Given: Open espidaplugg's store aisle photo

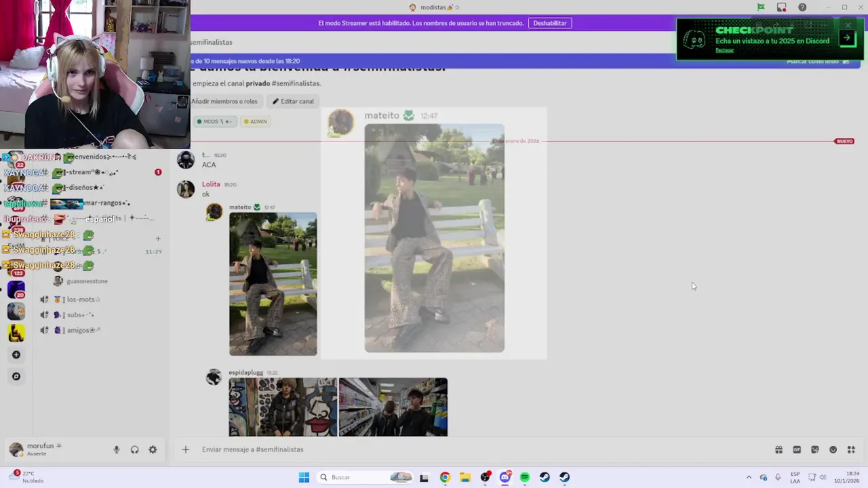Looking at the screenshot, I should pos(393,407).
